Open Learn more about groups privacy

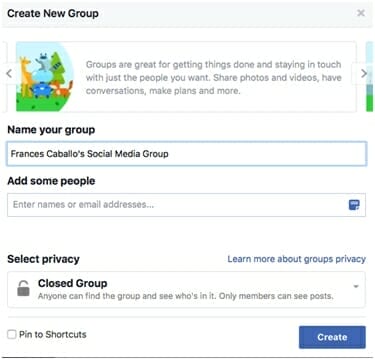tap(296, 259)
